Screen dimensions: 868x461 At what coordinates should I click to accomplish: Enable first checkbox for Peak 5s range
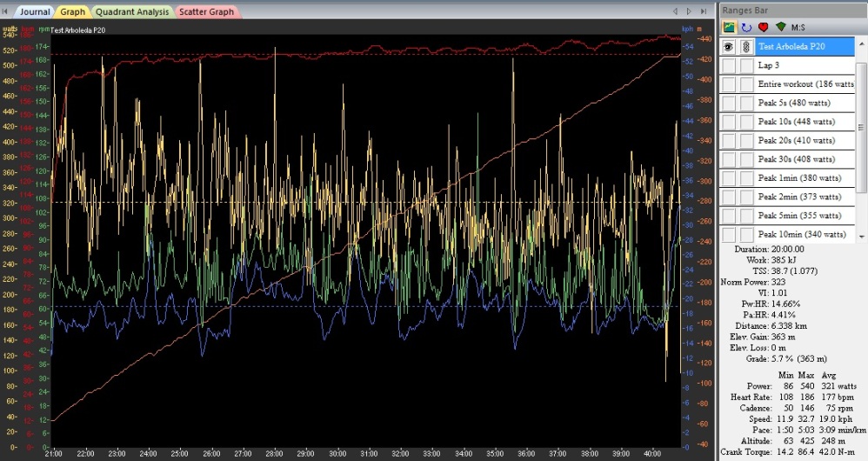[729, 103]
